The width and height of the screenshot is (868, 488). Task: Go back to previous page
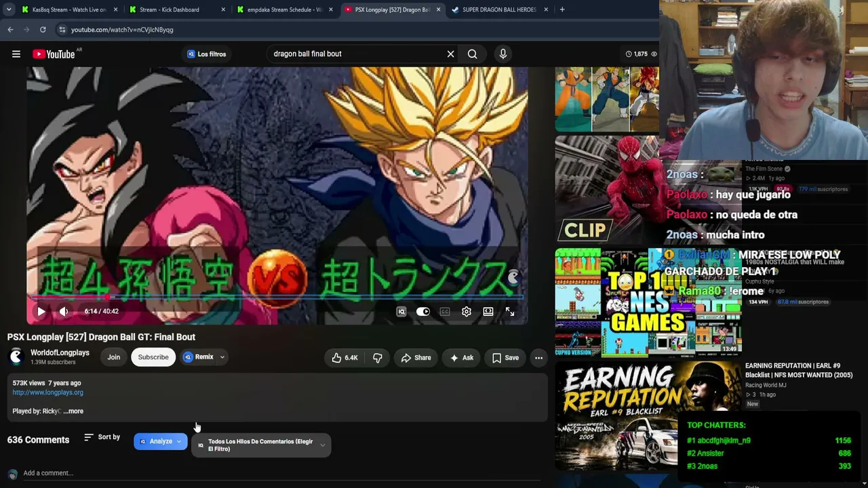tap(10, 30)
